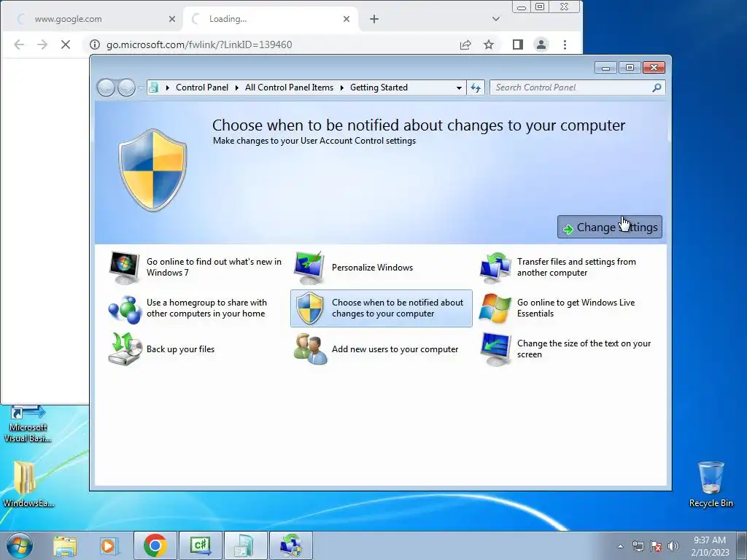Click the Chrome URL go.microsoft.com address
The width and height of the screenshot is (747, 560).
[x=199, y=44]
